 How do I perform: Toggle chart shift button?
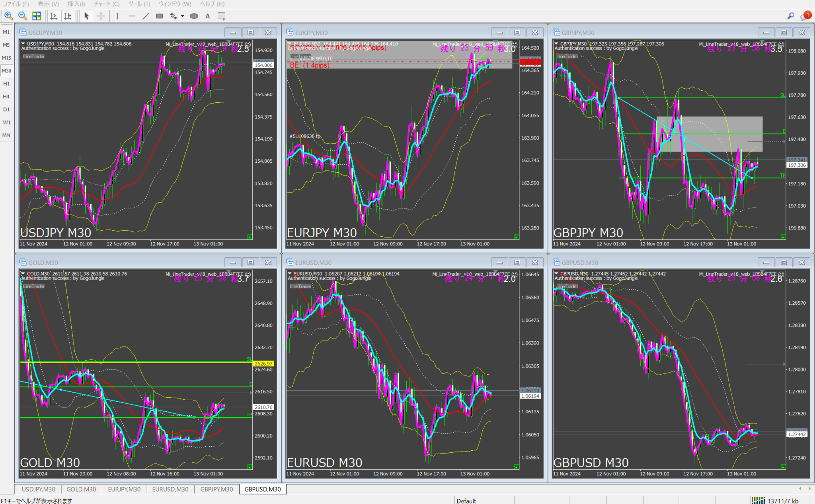click(68, 16)
